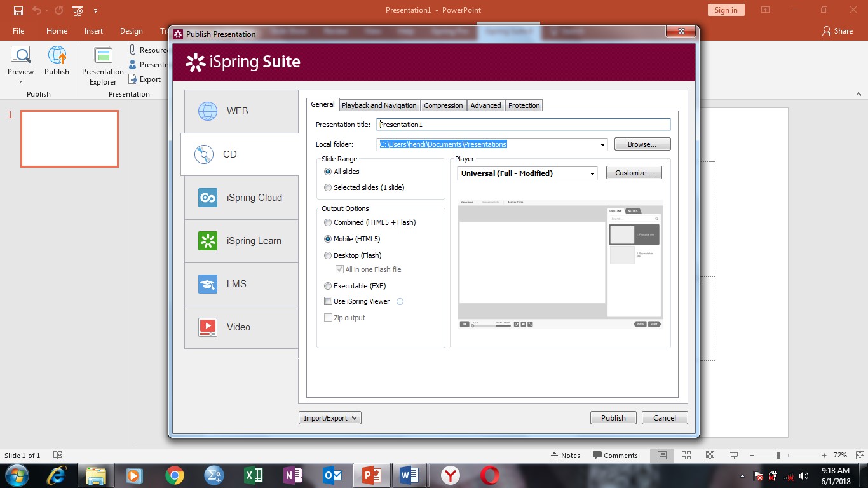This screenshot has width=868, height=488.
Task: Click the Windows Start button
Action: [17, 475]
